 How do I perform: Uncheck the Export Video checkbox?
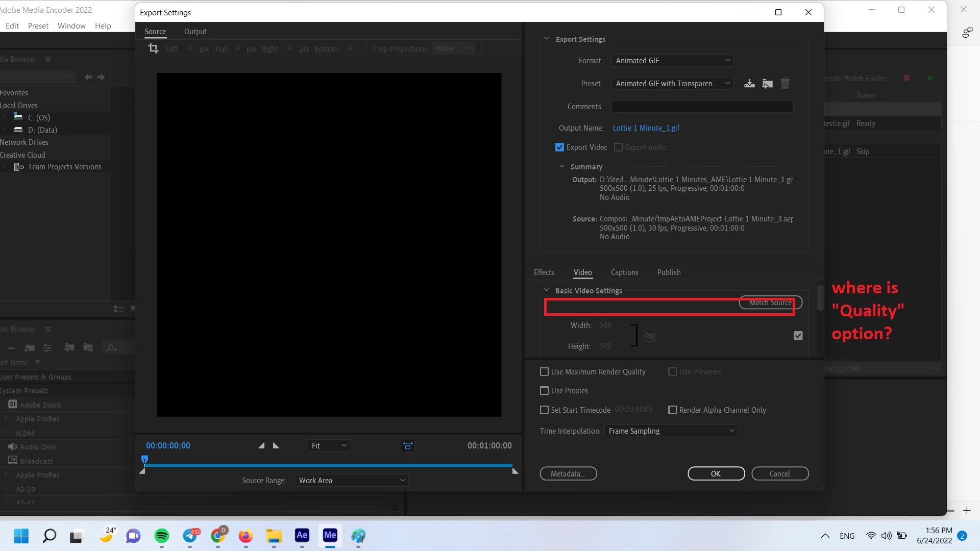(x=560, y=147)
